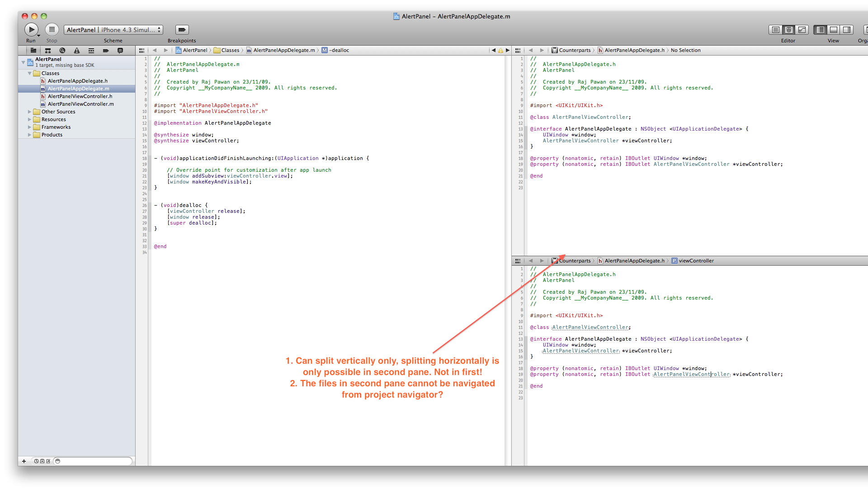The height and width of the screenshot is (488, 868).
Task: Toggle recent files filter clock icon
Action: (x=36, y=461)
